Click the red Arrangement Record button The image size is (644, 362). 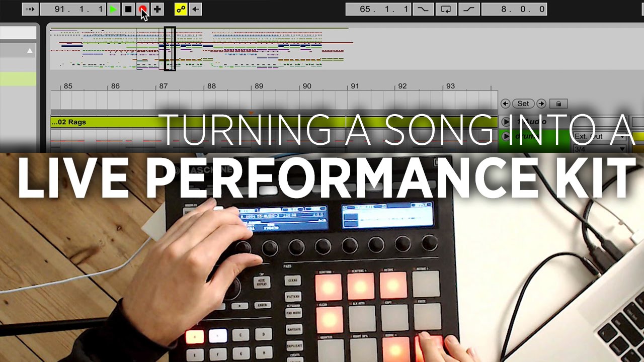point(143,9)
